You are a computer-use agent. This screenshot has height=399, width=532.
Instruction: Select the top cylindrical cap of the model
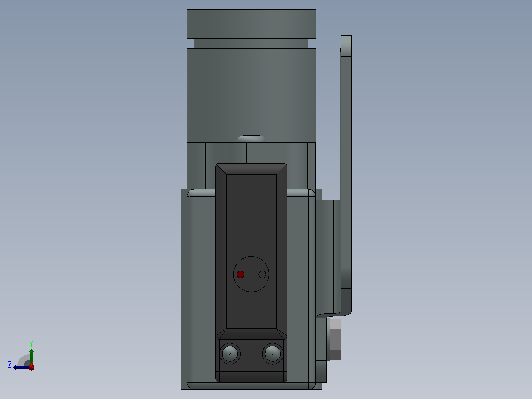pos(251,24)
